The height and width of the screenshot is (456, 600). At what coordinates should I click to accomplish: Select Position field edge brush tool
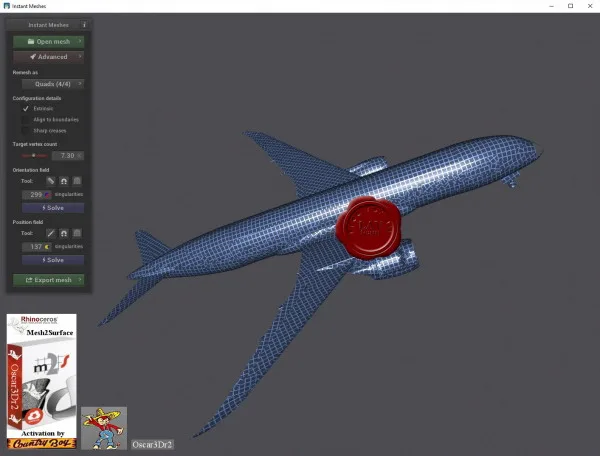51,233
